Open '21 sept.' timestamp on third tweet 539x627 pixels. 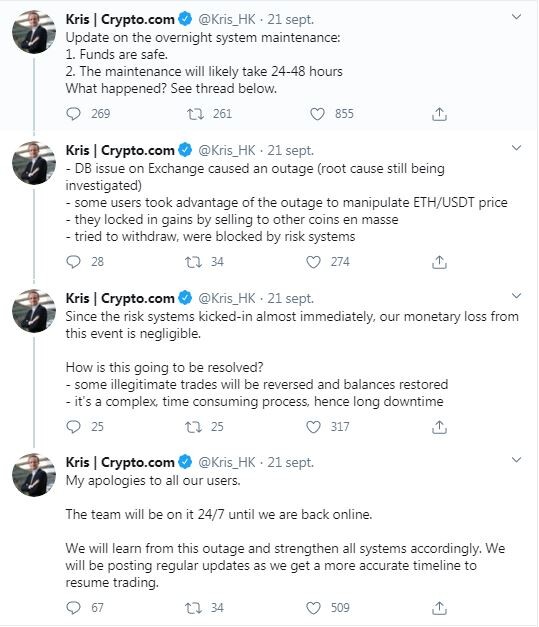pyautogui.click(x=291, y=298)
